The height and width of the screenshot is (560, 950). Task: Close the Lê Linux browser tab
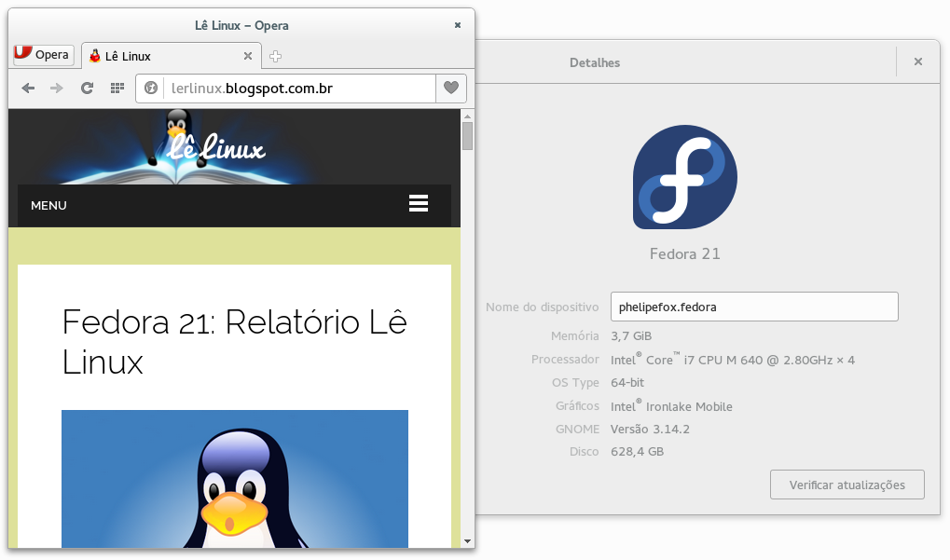click(x=248, y=56)
